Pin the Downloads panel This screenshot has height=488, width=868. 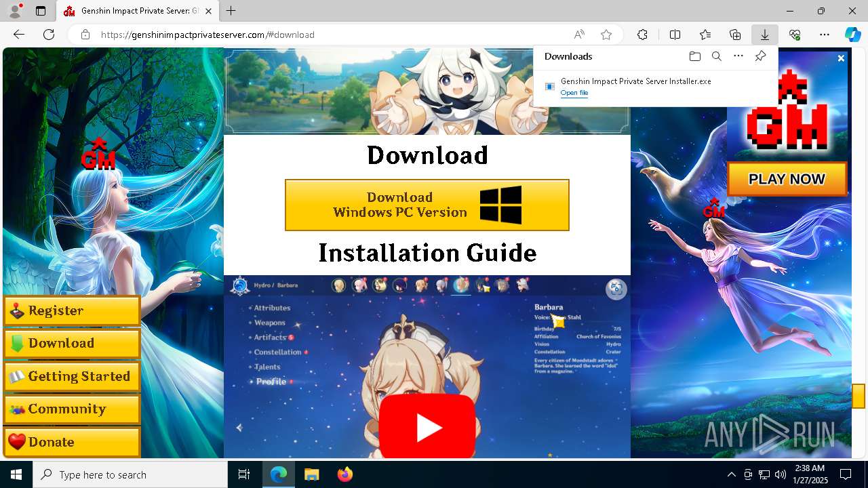(760, 56)
